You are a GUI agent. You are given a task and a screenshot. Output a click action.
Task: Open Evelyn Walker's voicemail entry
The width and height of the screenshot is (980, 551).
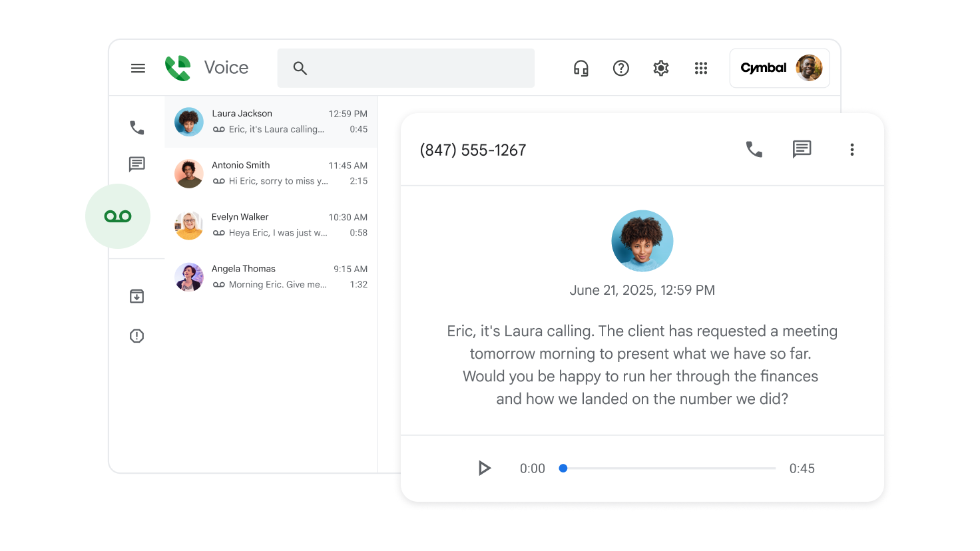[x=266, y=224]
